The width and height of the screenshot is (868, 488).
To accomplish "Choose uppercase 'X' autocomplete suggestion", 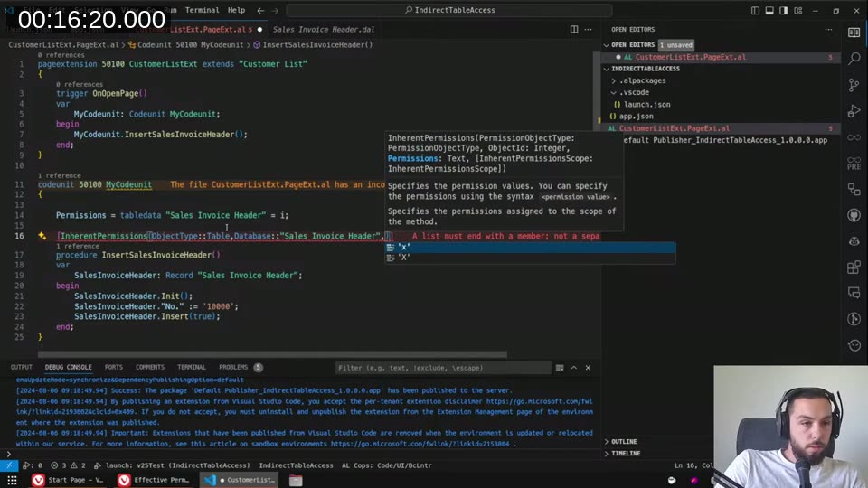I will (x=531, y=258).
